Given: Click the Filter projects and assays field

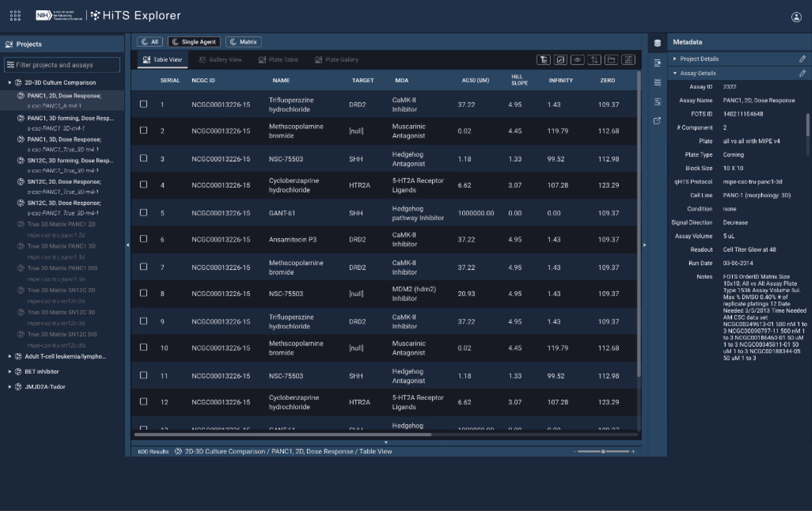Looking at the screenshot, I should 62,65.
